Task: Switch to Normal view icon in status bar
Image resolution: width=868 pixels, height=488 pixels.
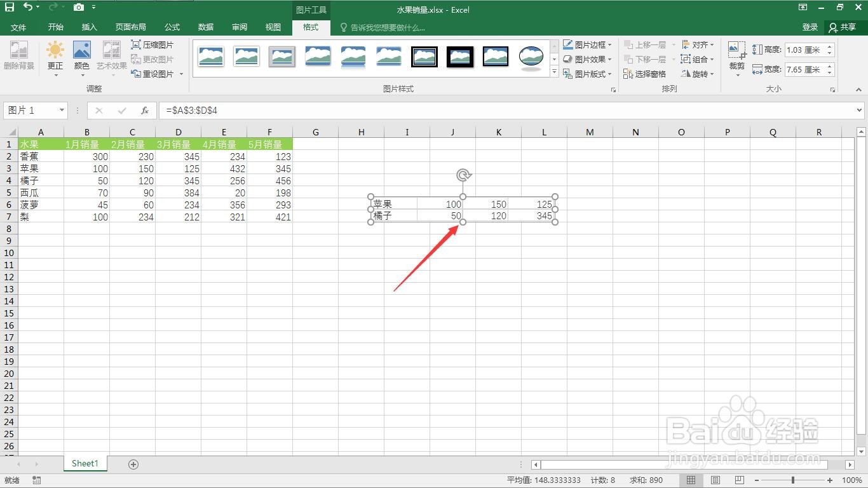Action: [x=691, y=480]
